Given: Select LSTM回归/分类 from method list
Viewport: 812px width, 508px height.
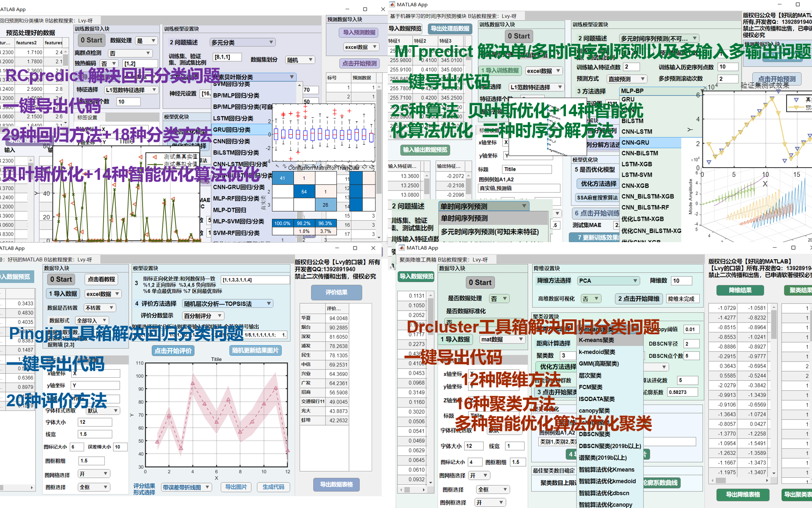Looking at the screenshot, I should [233, 118].
